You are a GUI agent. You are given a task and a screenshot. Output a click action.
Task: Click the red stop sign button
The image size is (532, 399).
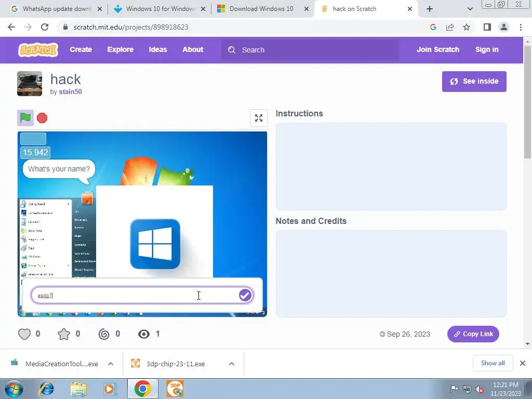pos(42,118)
